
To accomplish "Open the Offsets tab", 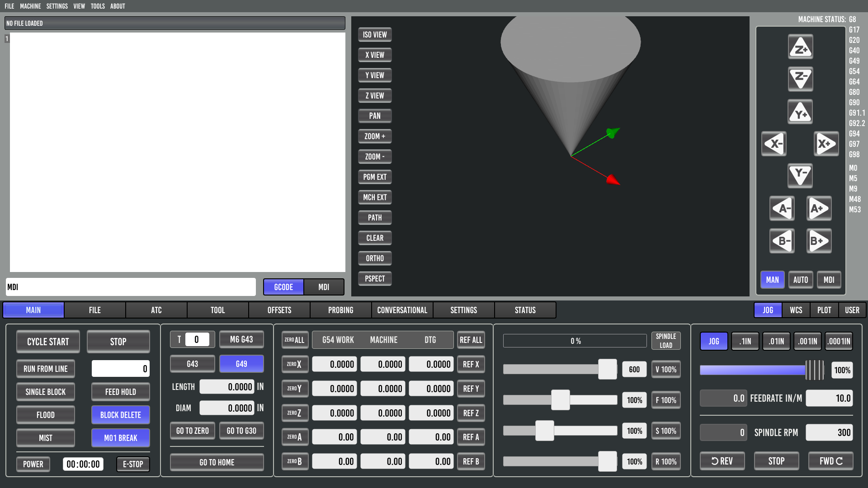I will pyautogui.click(x=279, y=310).
